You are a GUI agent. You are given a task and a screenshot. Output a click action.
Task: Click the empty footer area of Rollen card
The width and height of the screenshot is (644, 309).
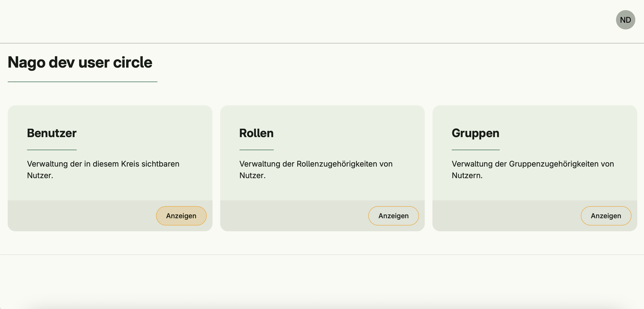pyautogui.click(x=293, y=216)
